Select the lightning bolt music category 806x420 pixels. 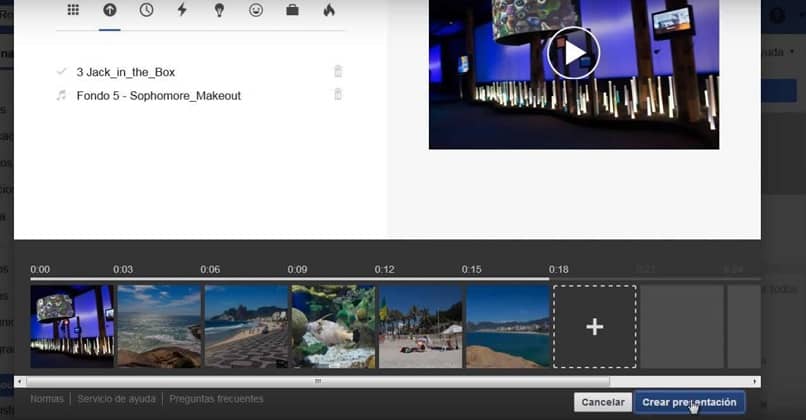(x=182, y=10)
